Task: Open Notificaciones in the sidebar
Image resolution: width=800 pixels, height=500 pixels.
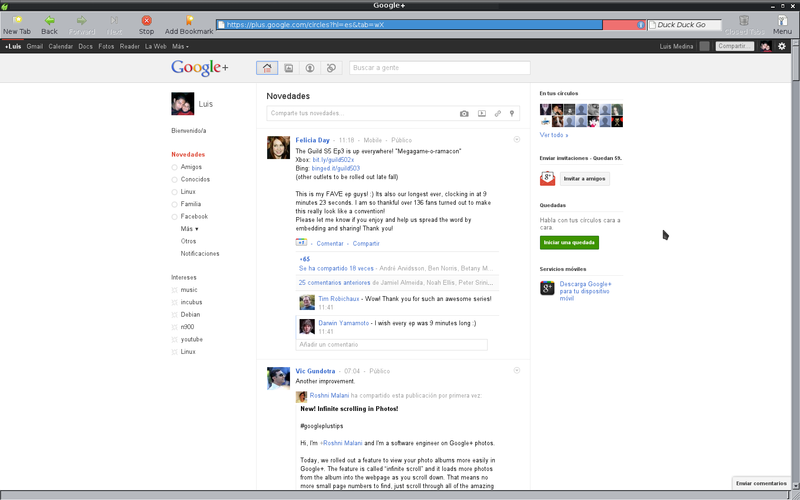Action: point(200,254)
